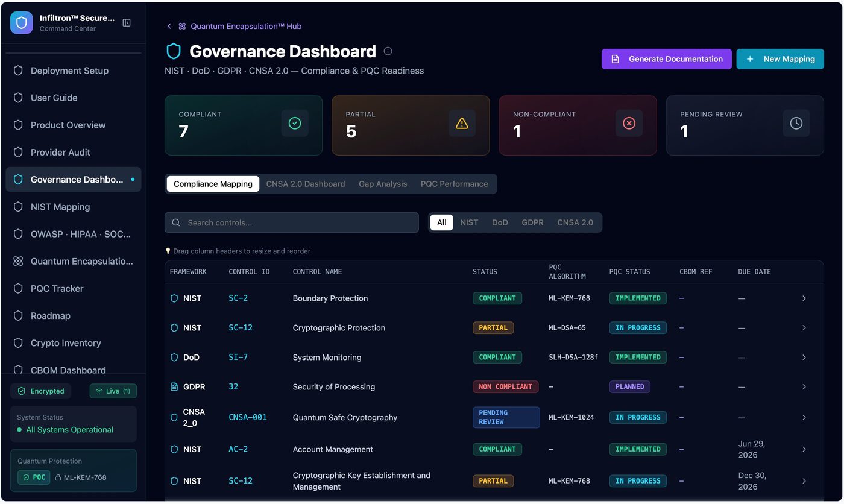The width and height of the screenshot is (844, 504).
Task: Open control ID 32 link
Action: pyautogui.click(x=233, y=387)
